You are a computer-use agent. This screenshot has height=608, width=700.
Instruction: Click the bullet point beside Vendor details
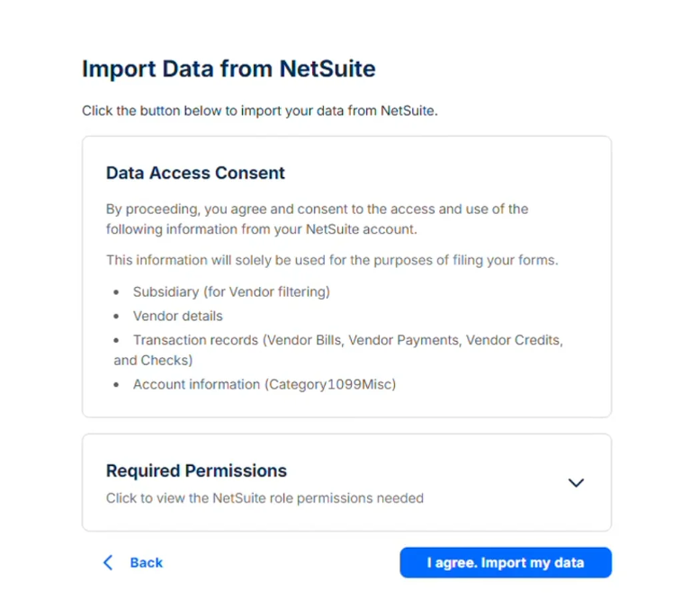117,317
